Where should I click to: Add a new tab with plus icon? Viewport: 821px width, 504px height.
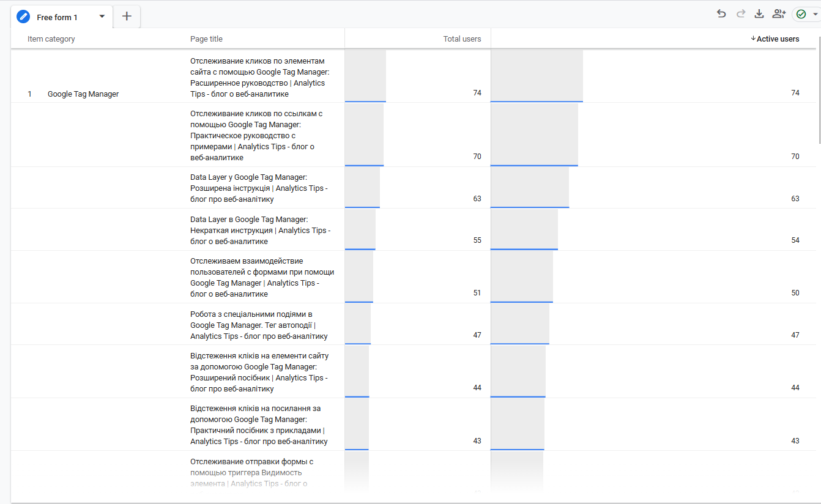click(127, 17)
